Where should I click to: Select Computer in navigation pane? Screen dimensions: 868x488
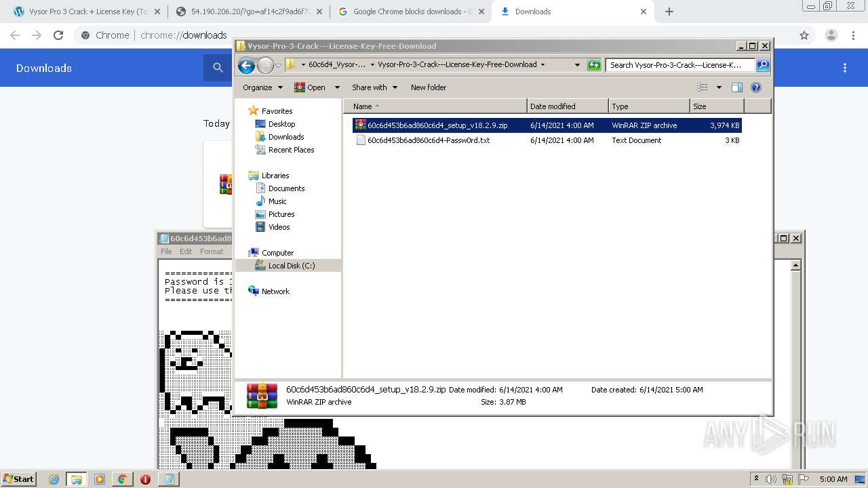coord(271,253)
